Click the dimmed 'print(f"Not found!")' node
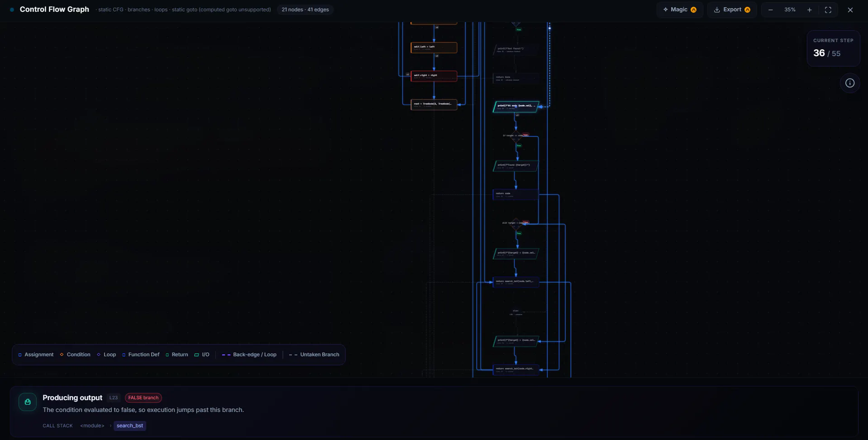 click(x=515, y=50)
